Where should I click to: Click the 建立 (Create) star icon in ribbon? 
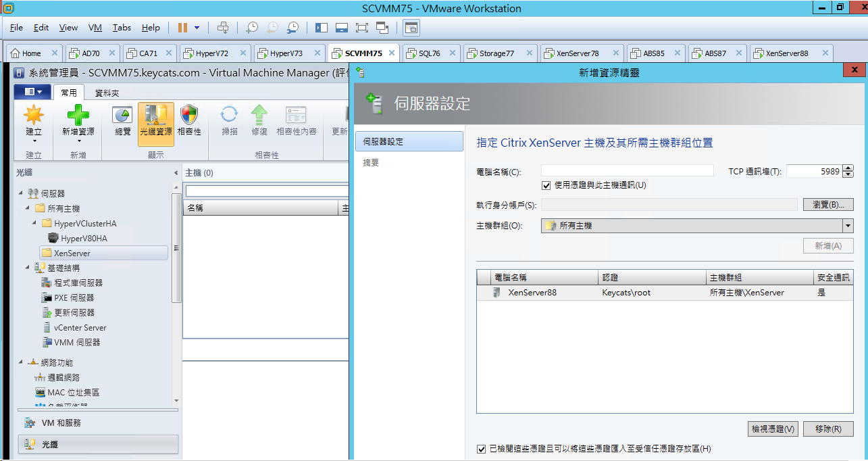pyautogui.click(x=34, y=116)
